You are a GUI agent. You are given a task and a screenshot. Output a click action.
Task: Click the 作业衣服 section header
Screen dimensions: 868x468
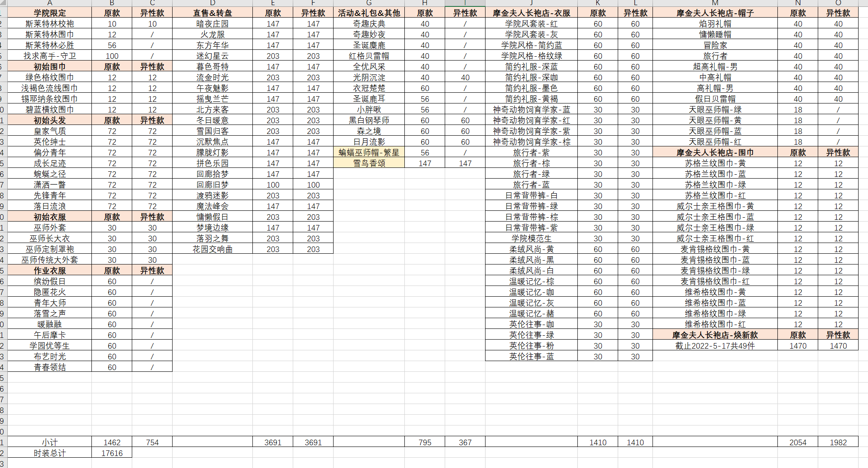click(x=50, y=270)
